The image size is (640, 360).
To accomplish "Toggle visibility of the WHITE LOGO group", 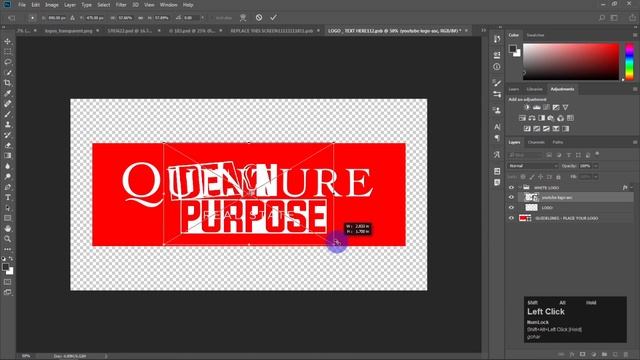I will pyautogui.click(x=511, y=188).
